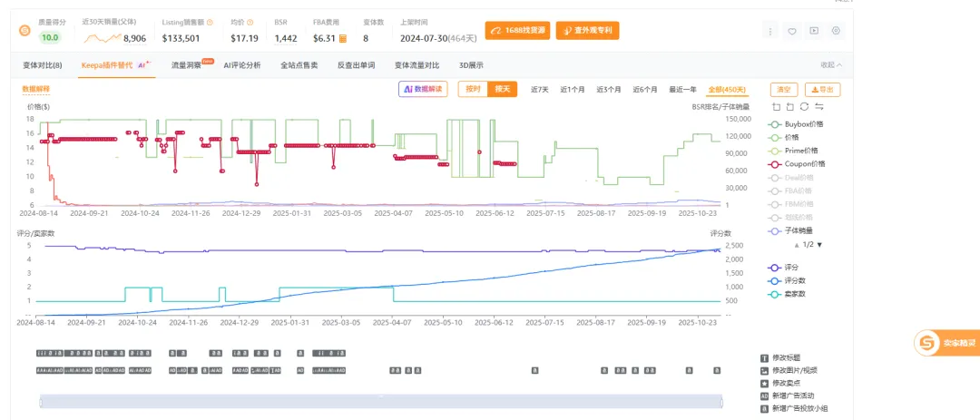Click the timeline range slider bar
Screen dimensions: 980x420
pyautogui.click(x=381, y=401)
